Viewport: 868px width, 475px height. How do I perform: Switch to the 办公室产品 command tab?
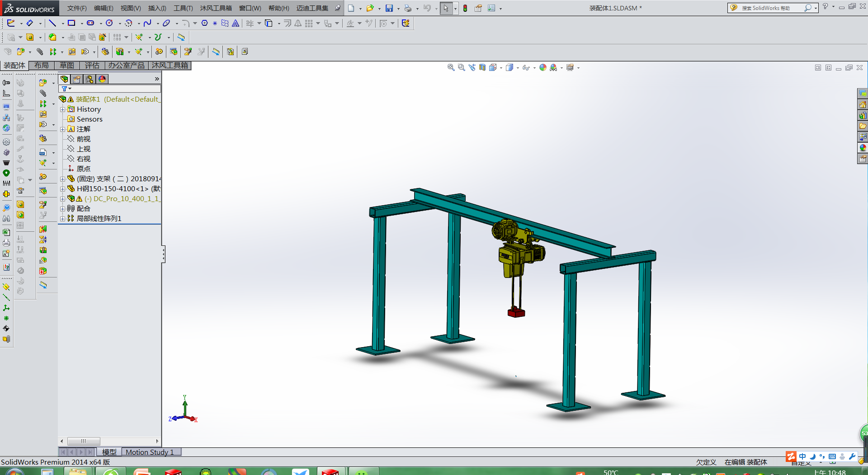[x=127, y=66]
